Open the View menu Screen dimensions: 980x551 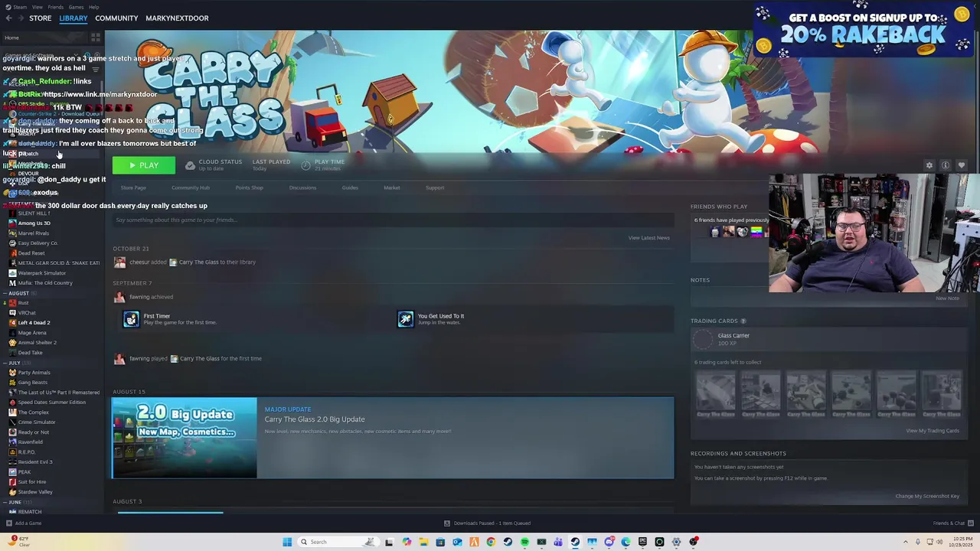click(x=37, y=7)
